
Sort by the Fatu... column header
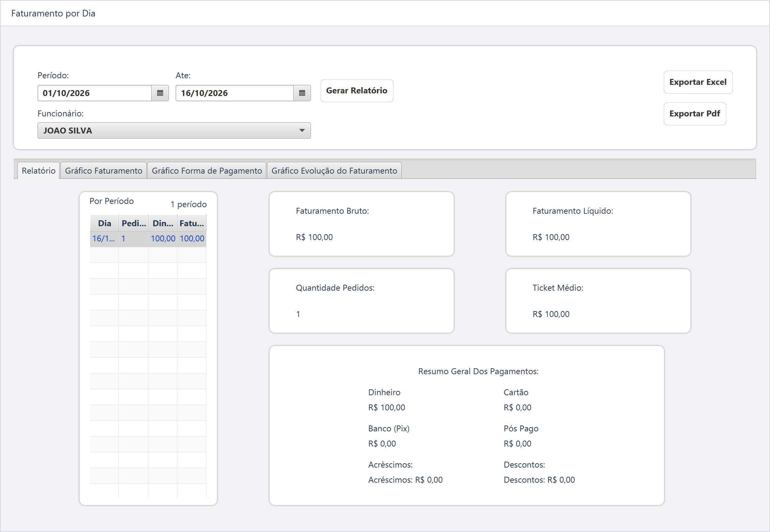(x=192, y=223)
